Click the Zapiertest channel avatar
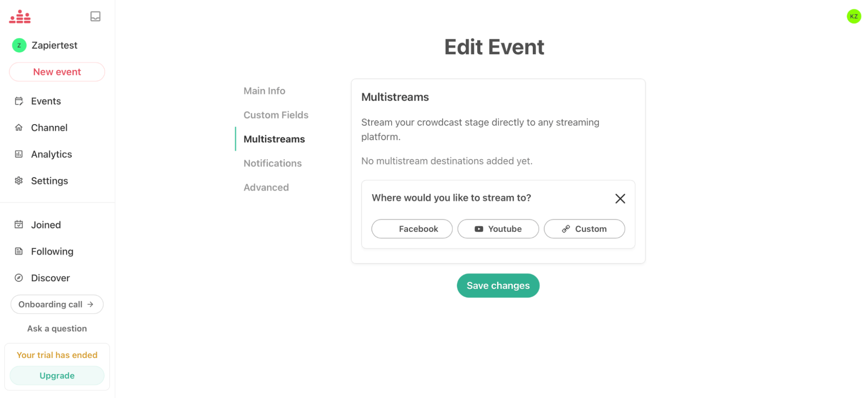Image resolution: width=868 pixels, height=398 pixels. tap(18, 45)
